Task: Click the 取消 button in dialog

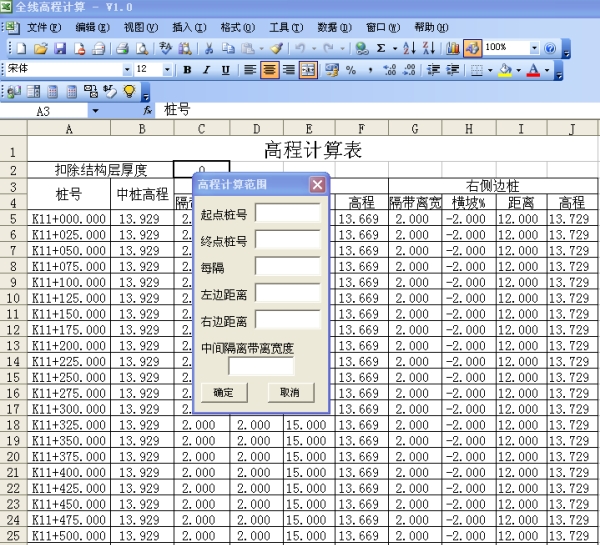Action: 290,393
